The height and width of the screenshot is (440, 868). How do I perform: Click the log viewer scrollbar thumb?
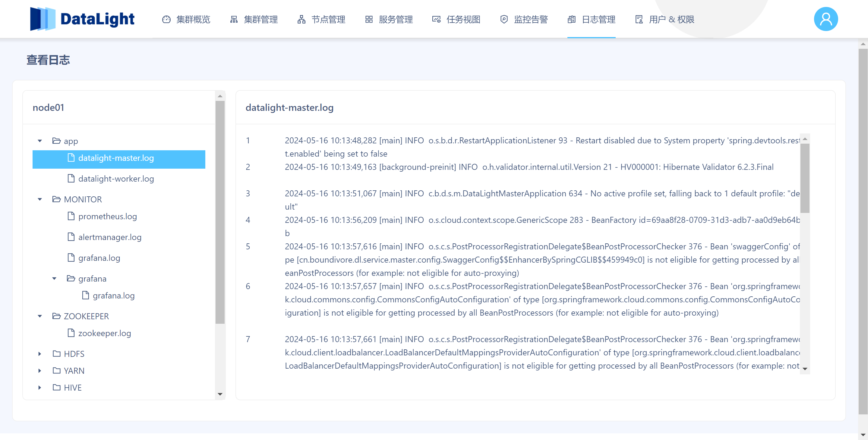(805, 178)
